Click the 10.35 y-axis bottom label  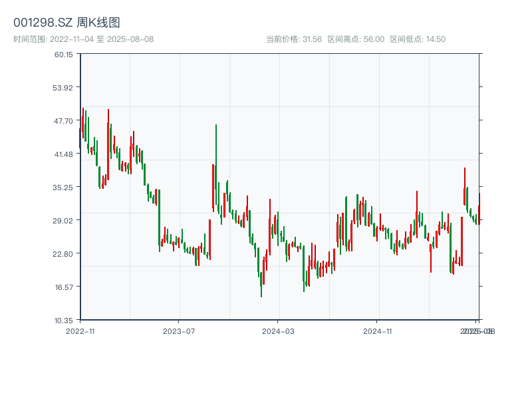tap(64, 321)
